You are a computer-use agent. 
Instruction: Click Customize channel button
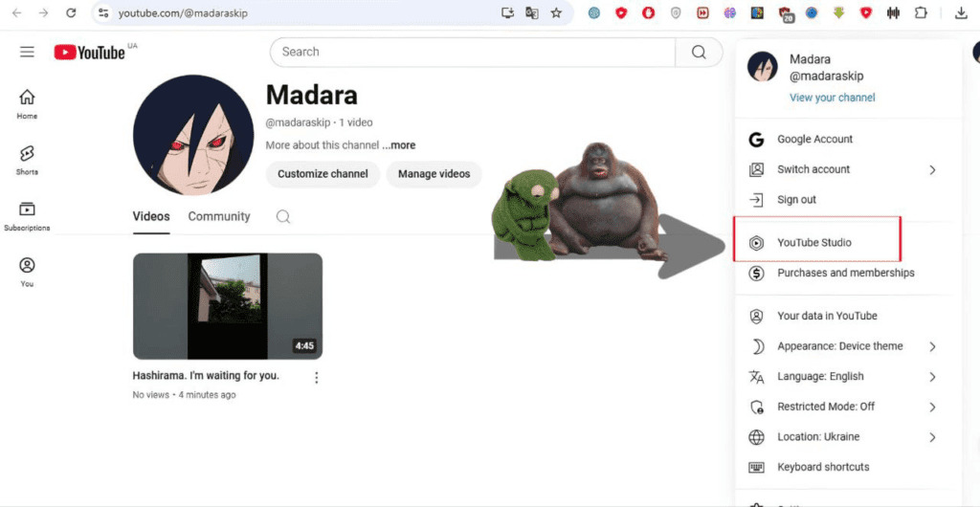pos(323,174)
